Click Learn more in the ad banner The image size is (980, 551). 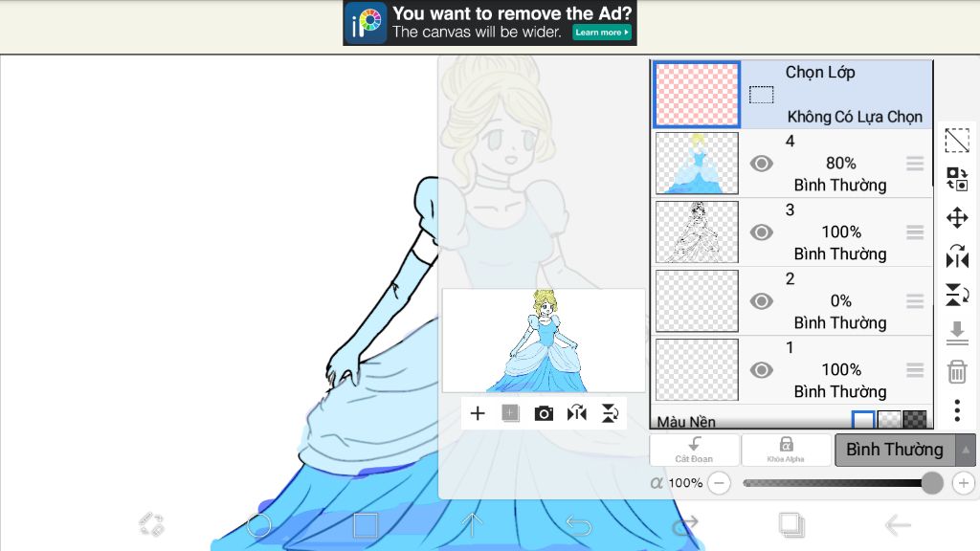[x=602, y=33]
